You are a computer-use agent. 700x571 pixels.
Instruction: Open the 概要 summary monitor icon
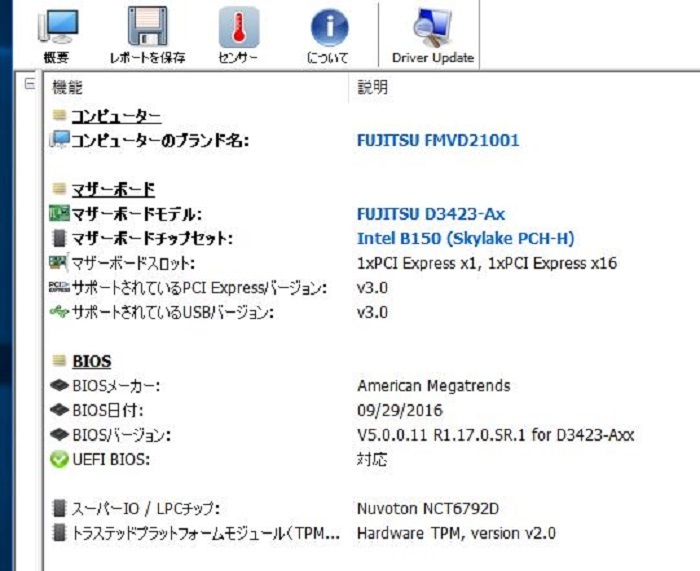pyautogui.click(x=58, y=27)
